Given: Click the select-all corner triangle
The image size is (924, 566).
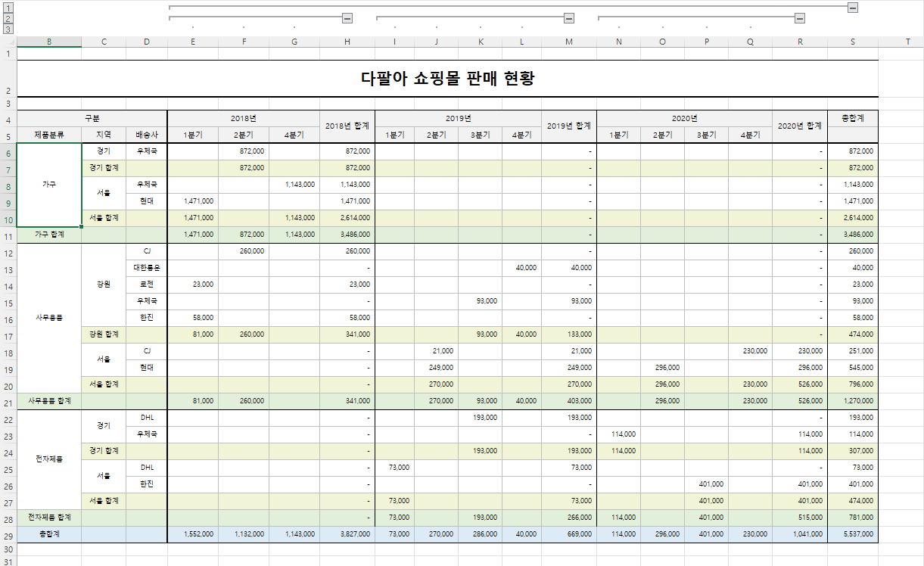Looking at the screenshot, I should pyautogui.click(x=8, y=42).
